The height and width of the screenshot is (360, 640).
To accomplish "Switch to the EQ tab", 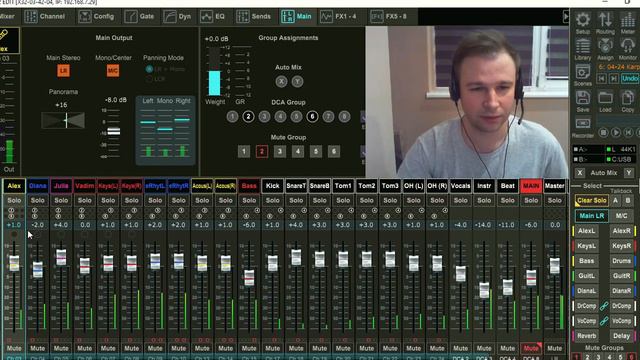I will pyautogui.click(x=212, y=16).
